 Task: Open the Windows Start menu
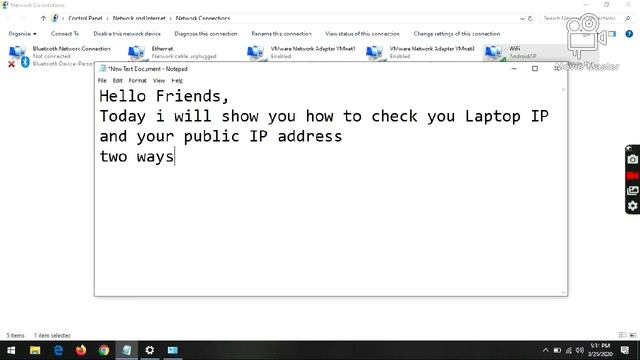[x=11, y=350]
